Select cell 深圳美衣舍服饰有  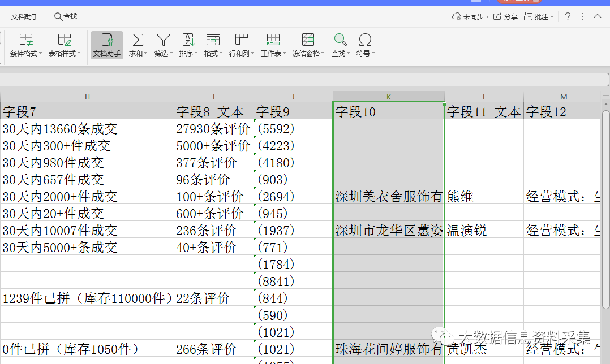389,196
